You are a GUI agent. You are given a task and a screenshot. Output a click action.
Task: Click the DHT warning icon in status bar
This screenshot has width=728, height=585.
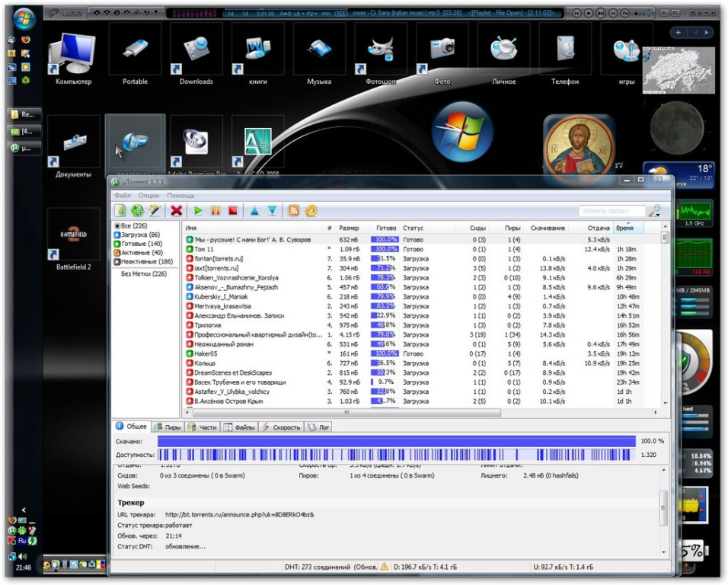tap(385, 567)
